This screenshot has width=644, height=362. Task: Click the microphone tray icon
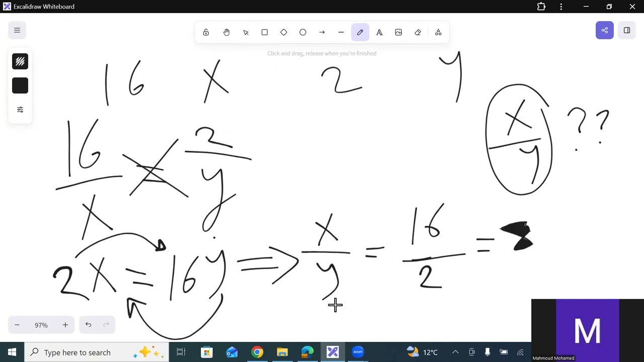tap(487, 352)
